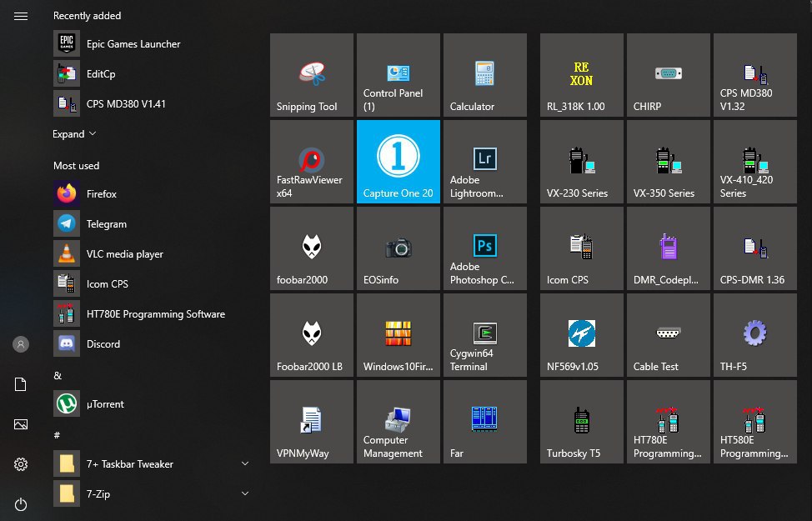
Task: Open the Pictures shortcut in sidebar
Action: (x=21, y=424)
